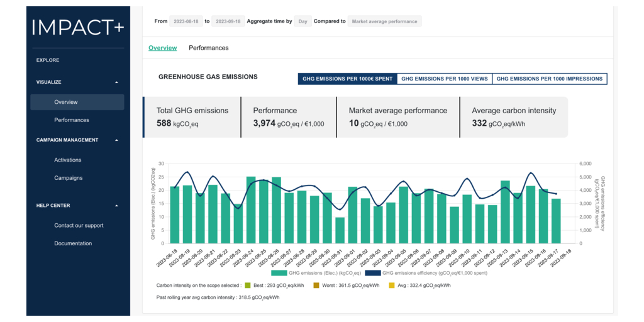Screen dimensions: 644x322
Task: Go to Performances in the sidebar
Action: pos(72,120)
